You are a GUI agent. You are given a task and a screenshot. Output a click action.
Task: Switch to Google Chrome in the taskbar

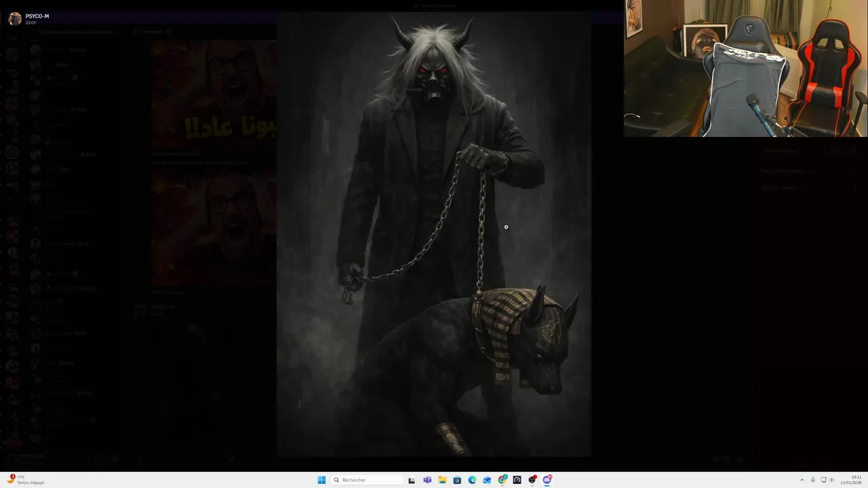pyautogui.click(x=502, y=480)
